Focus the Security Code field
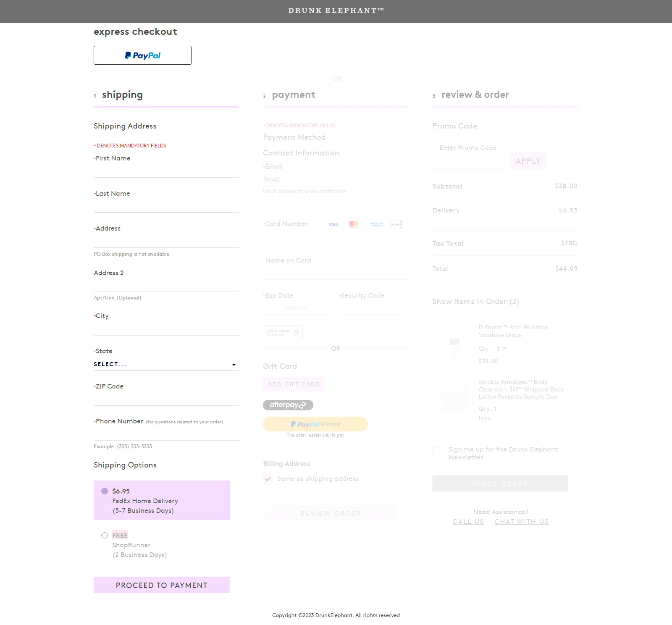Image resolution: width=672 pixels, height=625 pixels. coord(373,308)
